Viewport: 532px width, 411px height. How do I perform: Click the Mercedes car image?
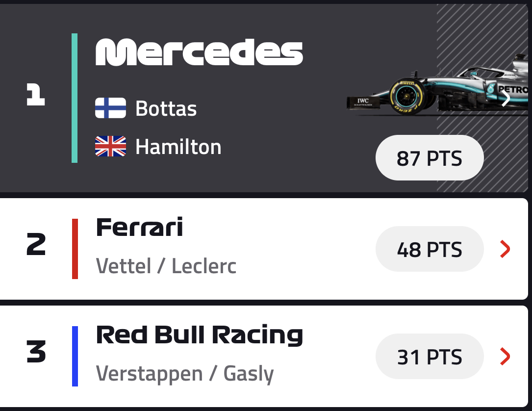point(431,88)
